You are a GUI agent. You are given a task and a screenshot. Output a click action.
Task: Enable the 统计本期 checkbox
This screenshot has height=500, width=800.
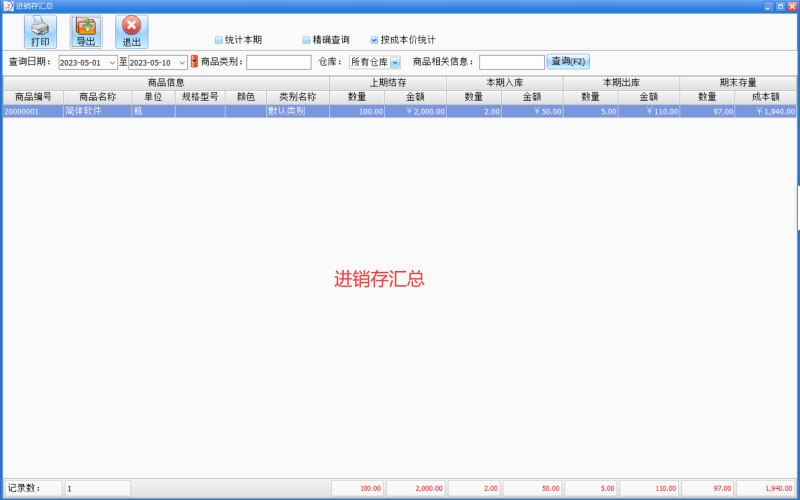click(x=218, y=40)
